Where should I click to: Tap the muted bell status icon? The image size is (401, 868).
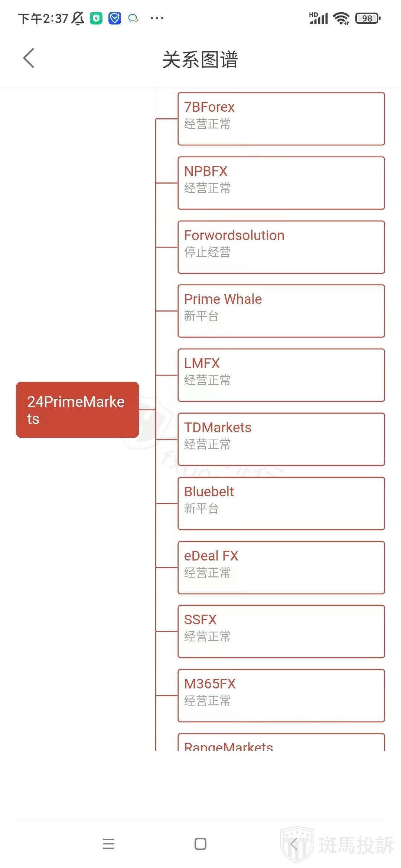[x=78, y=18]
